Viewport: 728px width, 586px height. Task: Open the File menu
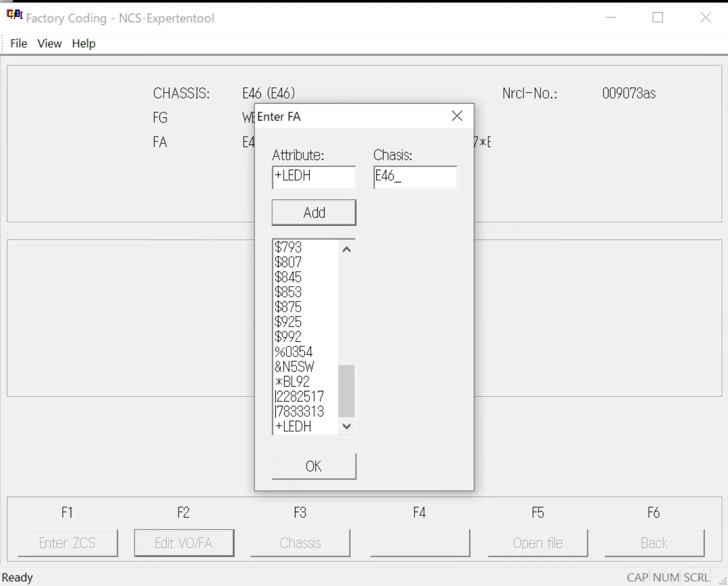click(x=19, y=44)
